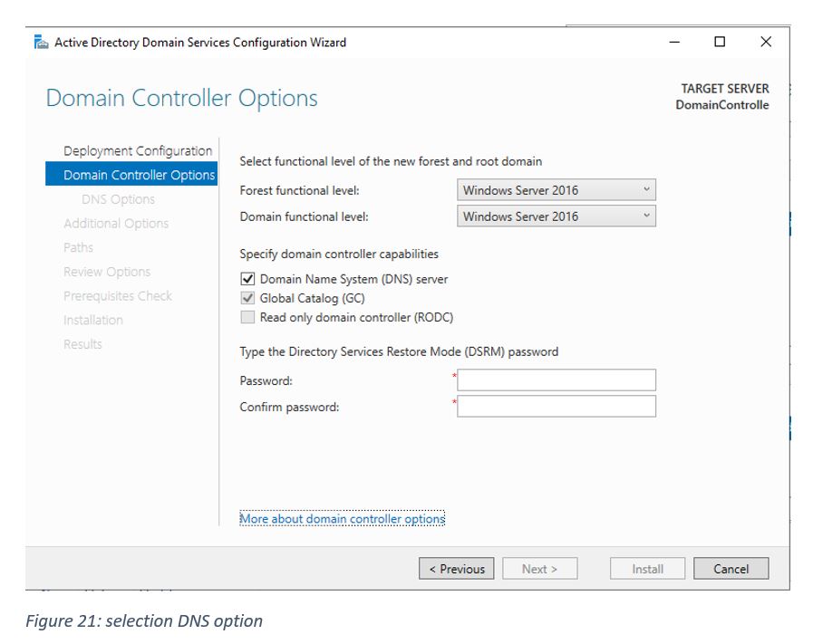
Task: Click the Confirm password field
Action: pyautogui.click(x=556, y=407)
